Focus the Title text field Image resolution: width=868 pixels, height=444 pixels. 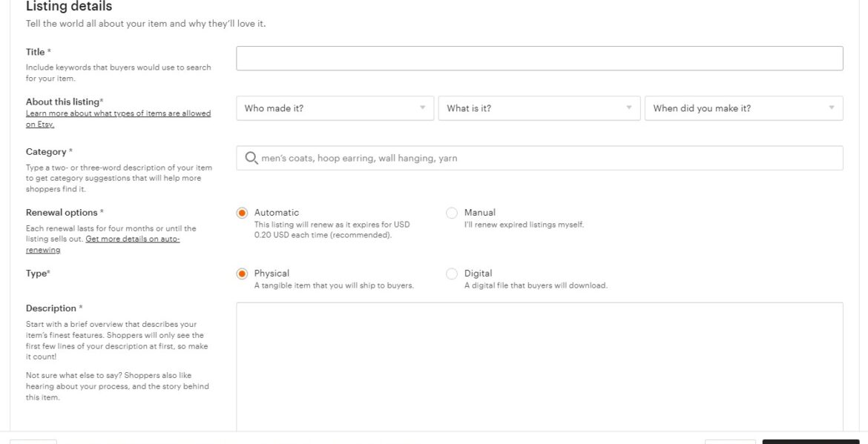539,59
